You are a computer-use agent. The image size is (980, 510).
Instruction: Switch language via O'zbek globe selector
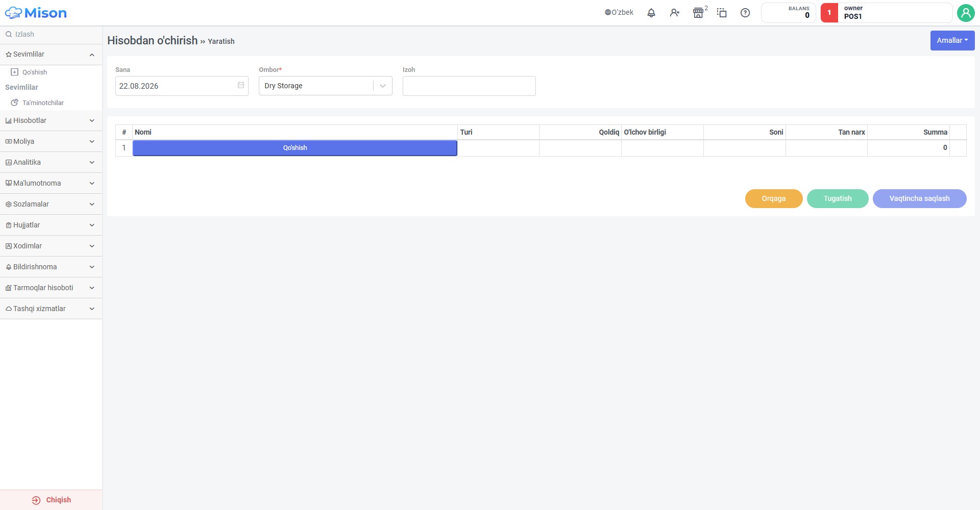[x=619, y=13]
